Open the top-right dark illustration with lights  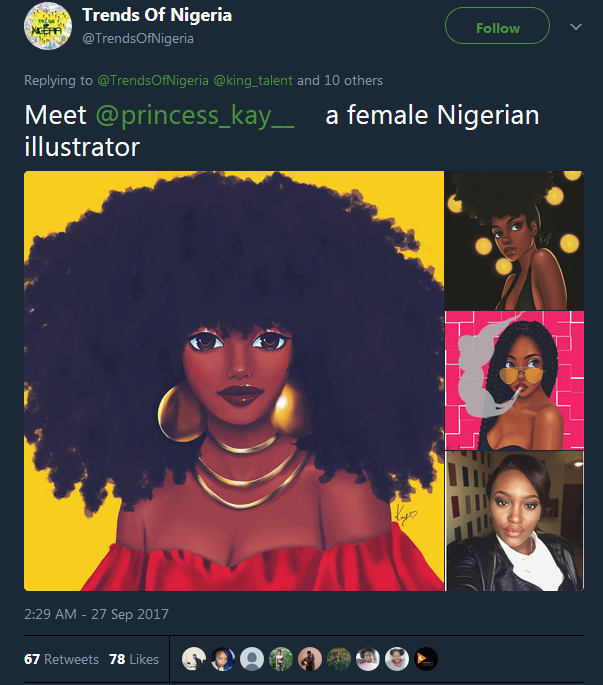(514, 239)
